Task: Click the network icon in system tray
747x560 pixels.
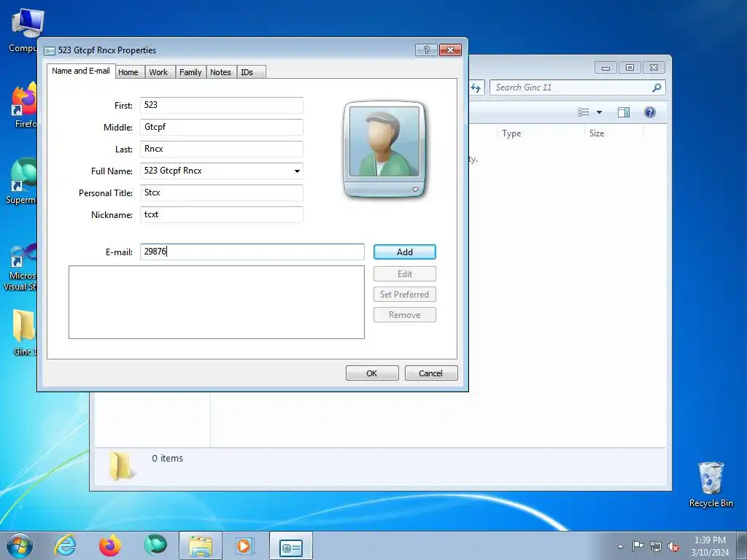Action: [656, 546]
